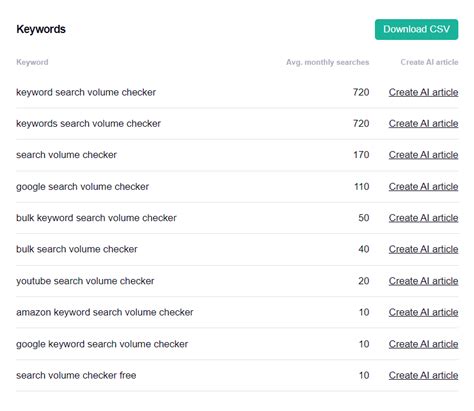Create AI article for amazon keyword search volume checker
This screenshot has height=411, width=474.
pyautogui.click(x=423, y=312)
